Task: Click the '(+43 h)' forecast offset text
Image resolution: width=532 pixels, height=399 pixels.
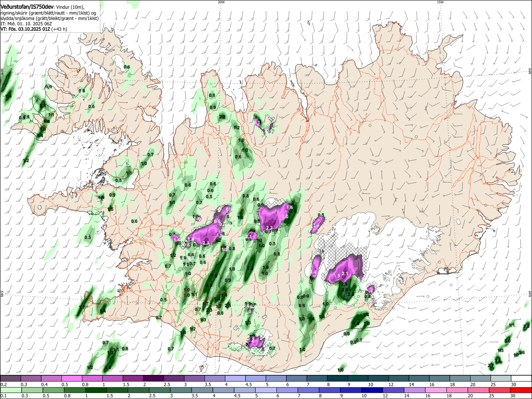Action: (59, 29)
